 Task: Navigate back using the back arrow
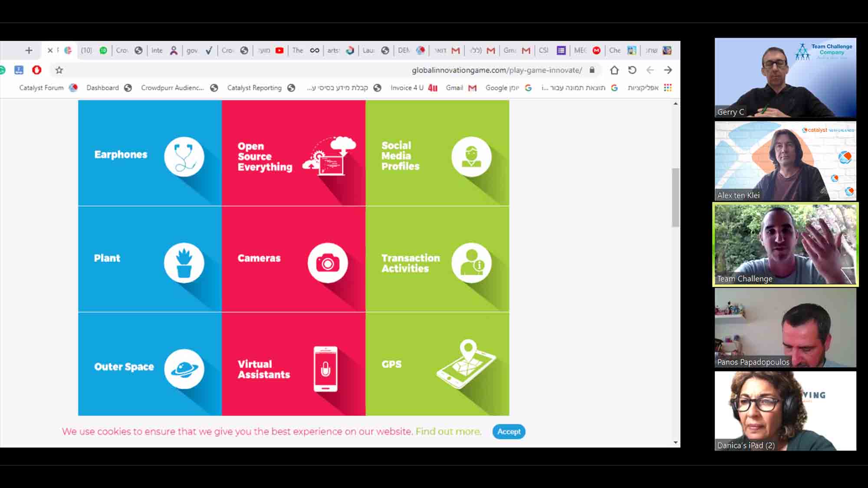650,70
